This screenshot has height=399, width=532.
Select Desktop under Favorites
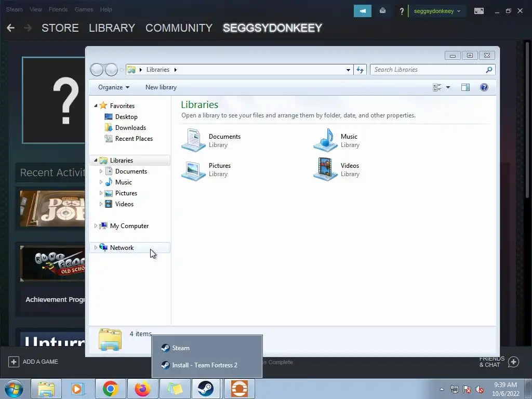click(126, 117)
